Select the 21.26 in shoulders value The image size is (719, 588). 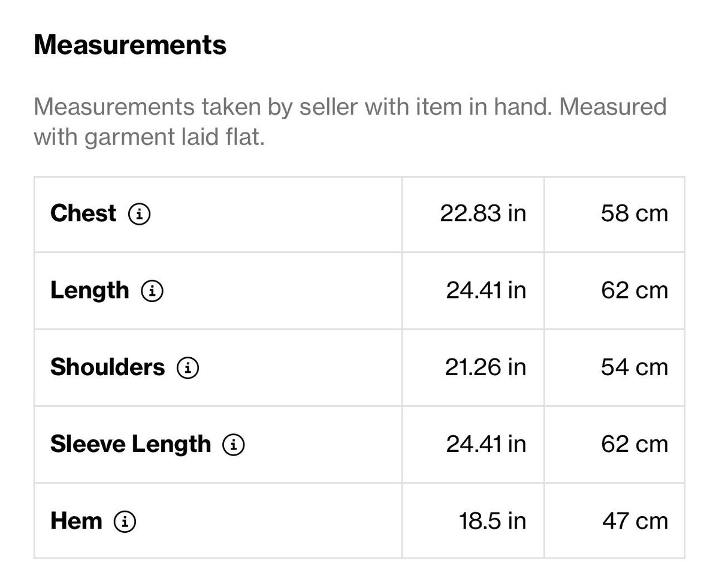[485, 367]
